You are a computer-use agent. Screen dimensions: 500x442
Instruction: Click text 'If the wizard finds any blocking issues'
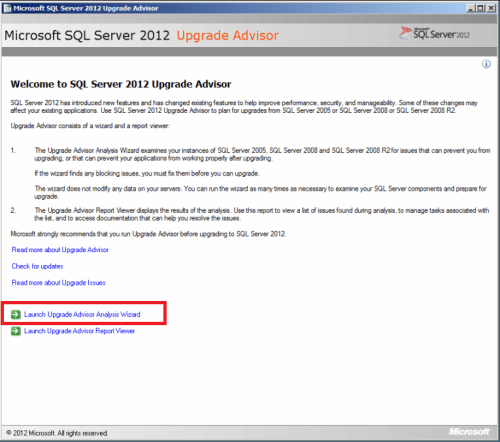(x=88, y=173)
